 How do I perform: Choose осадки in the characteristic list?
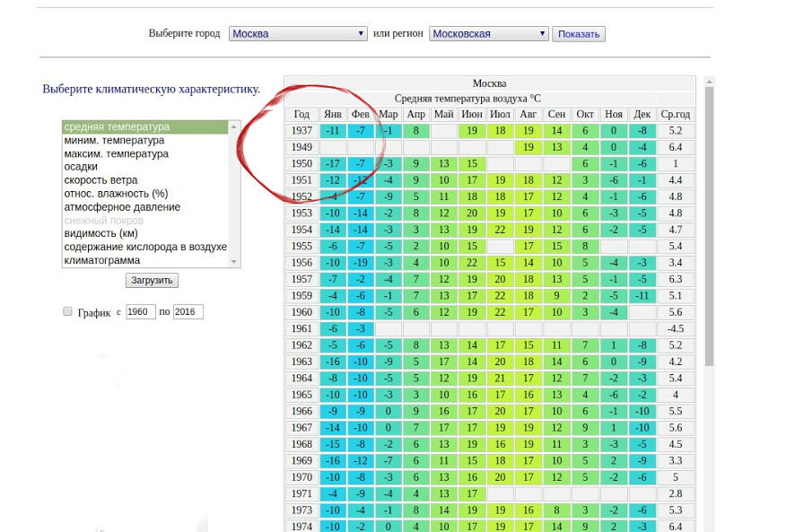tap(145, 167)
